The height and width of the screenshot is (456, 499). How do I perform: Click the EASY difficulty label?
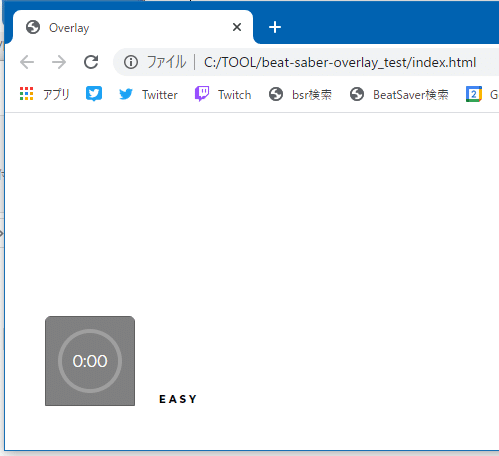[x=178, y=399]
